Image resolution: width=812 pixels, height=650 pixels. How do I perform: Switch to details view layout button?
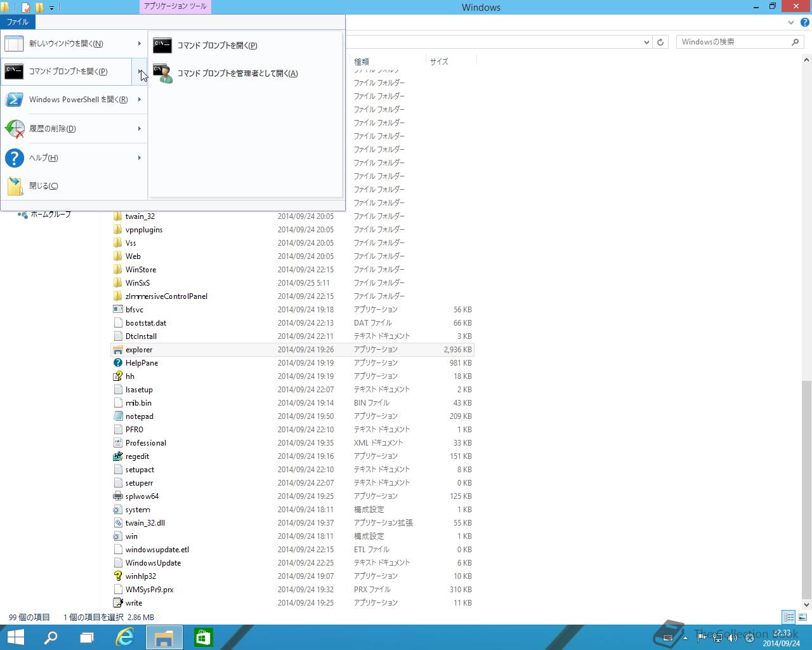click(789, 617)
